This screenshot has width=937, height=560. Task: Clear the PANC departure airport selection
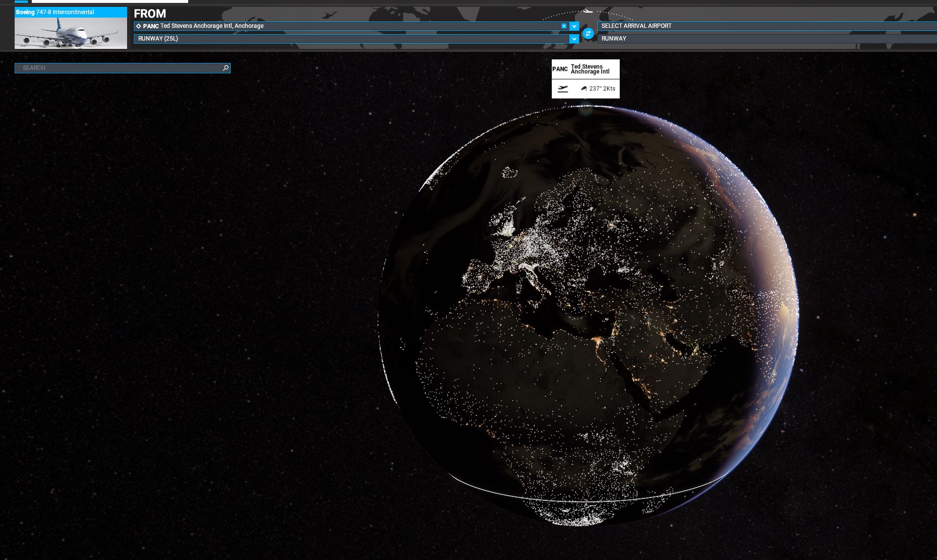[x=564, y=26]
